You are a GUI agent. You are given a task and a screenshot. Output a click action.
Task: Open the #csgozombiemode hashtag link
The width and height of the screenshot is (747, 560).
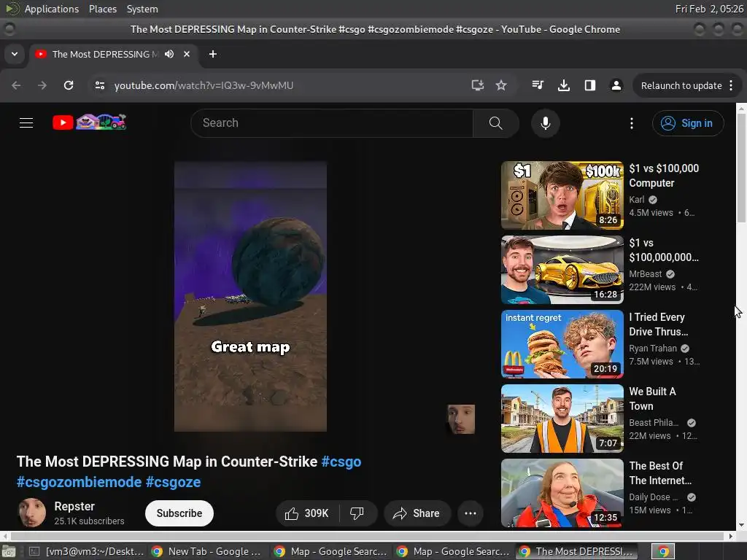[x=79, y=482]
